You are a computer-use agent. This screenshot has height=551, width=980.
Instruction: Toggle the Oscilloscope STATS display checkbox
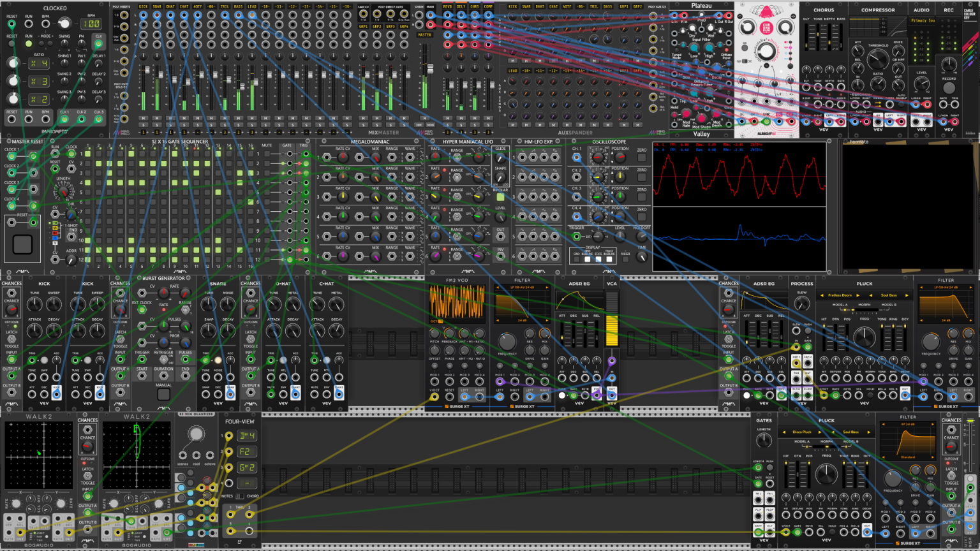pos(598,259)
